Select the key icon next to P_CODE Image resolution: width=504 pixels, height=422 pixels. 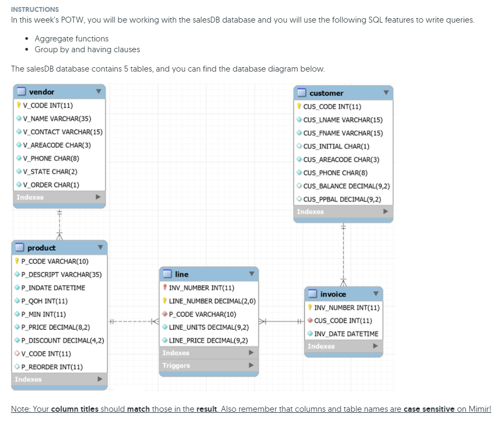[18, 261]
